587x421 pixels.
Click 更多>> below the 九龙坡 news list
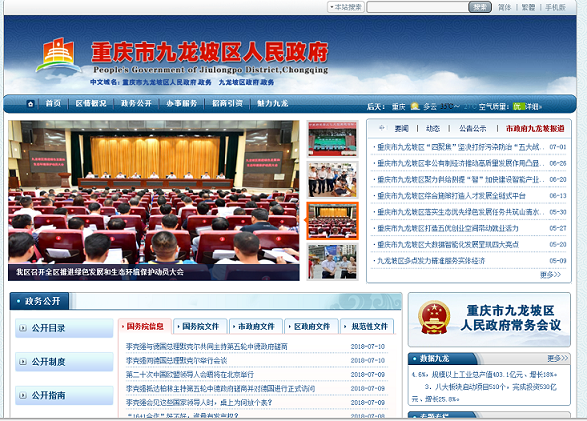pyautogui.click(x=550, y=275)
